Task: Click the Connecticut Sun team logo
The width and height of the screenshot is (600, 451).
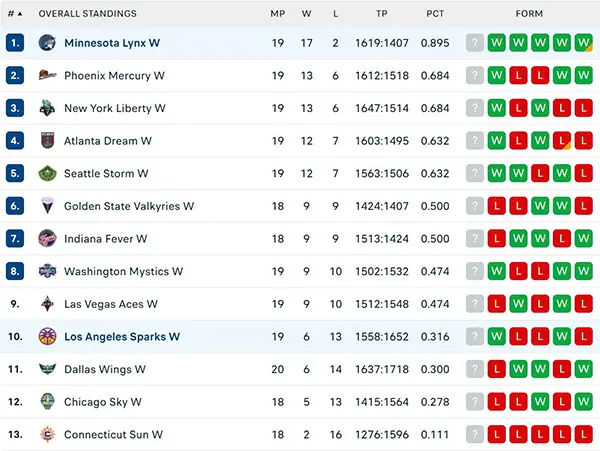Action: (47, 434)
